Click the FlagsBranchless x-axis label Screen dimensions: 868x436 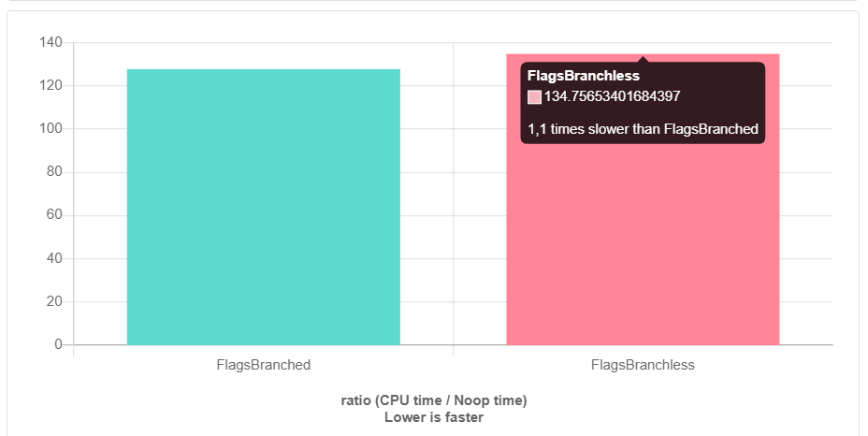point(643,365)
